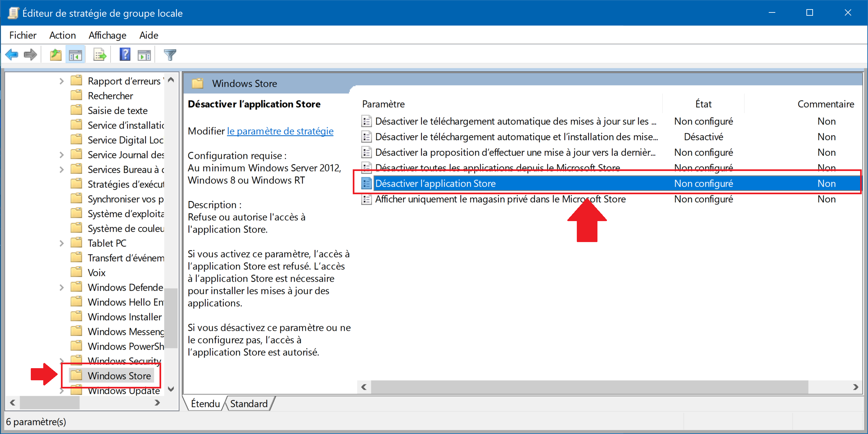Viewport: 868px width, 434px height.
Task: Click the blue Back arrow toolbar icon
Action: [12, 55]
